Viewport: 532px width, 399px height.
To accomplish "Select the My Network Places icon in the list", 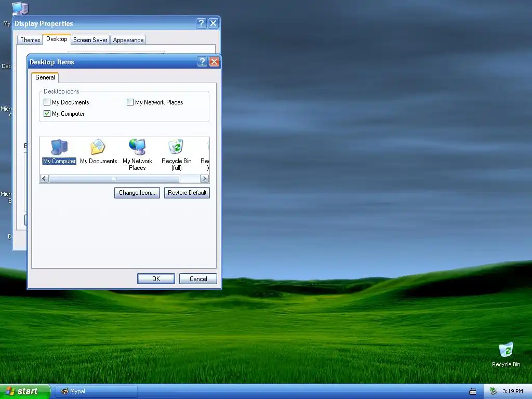I will tap(137, 154).
